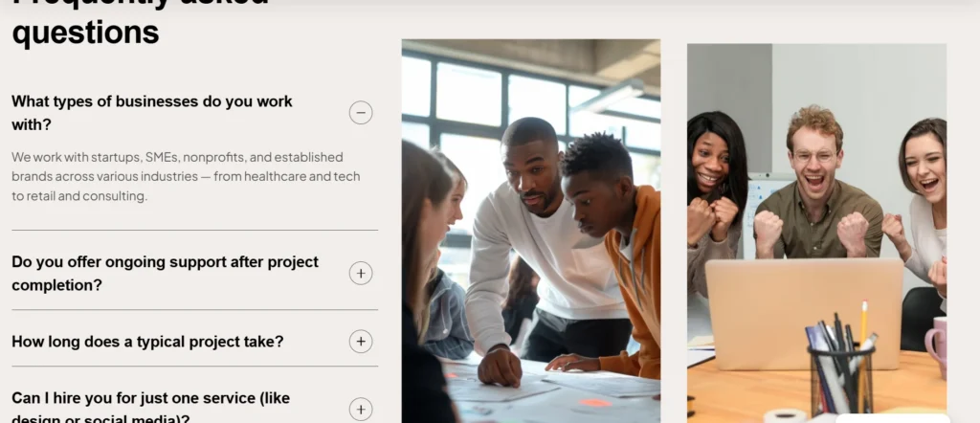This screenshot has width=980, height=423.
Task: Click the paper tape roll on the desk
Action: 785,416
